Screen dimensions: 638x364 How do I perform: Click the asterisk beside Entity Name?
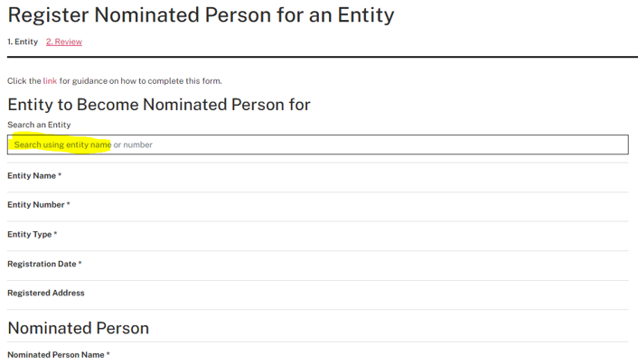click(x=60, y=175)
